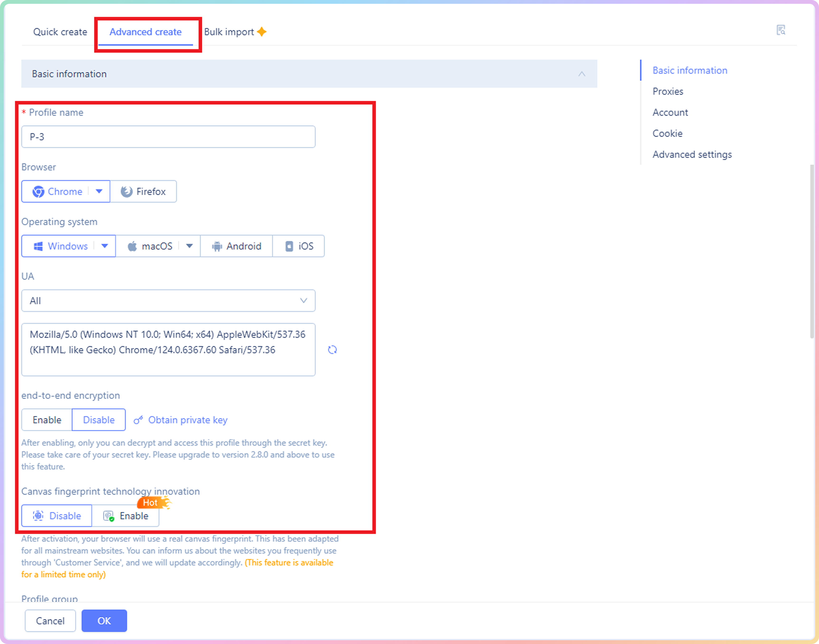Viewport: 819px width, 644px height.
Task: Select Disable for canvas fingerprint
Action: [x=57, y=516]
